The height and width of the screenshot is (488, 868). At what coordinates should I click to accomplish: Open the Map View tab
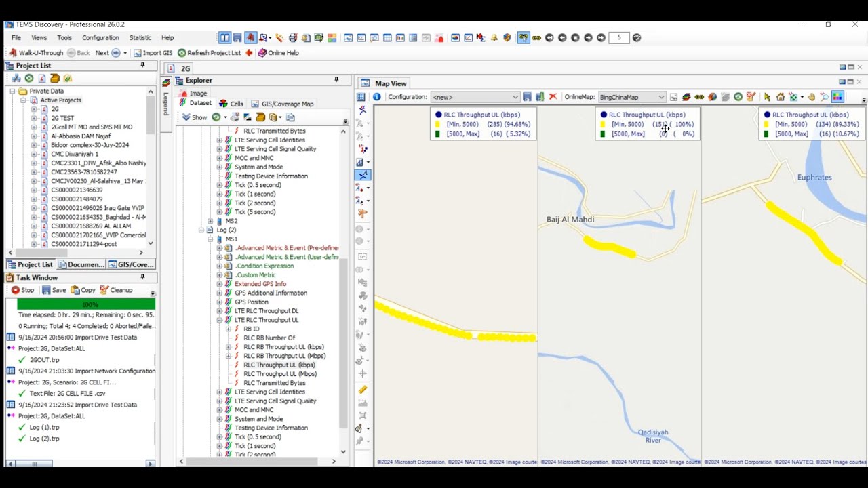(x=384, y=83)
